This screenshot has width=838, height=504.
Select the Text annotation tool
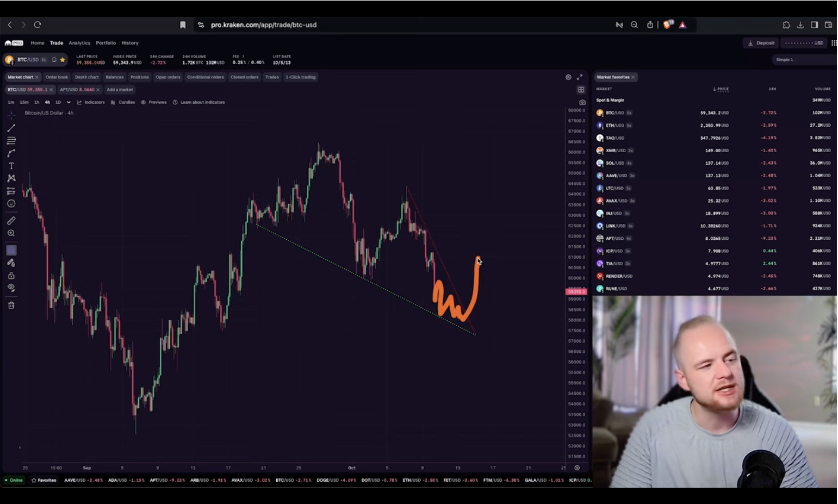[x=11, y=166]
